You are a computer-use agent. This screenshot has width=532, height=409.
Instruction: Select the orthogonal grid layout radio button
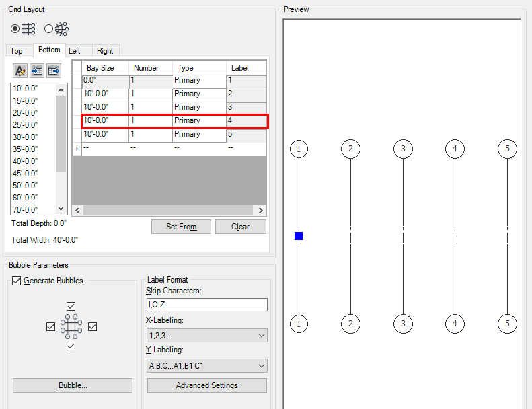click(x=15, y=29)
